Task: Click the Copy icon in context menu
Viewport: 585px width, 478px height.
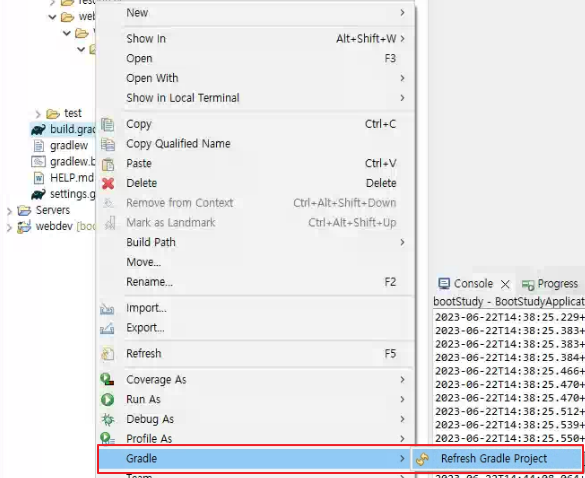Action: tap(108, 124)
